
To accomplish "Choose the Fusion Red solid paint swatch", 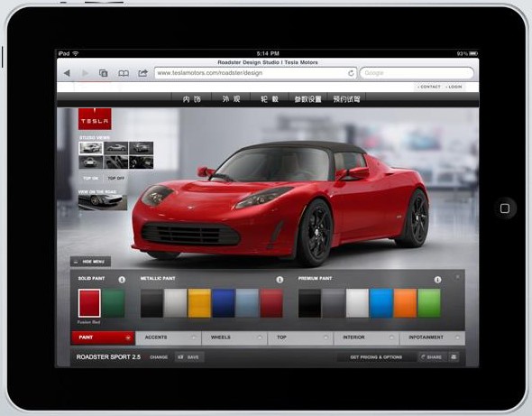I will pos(89,303).
